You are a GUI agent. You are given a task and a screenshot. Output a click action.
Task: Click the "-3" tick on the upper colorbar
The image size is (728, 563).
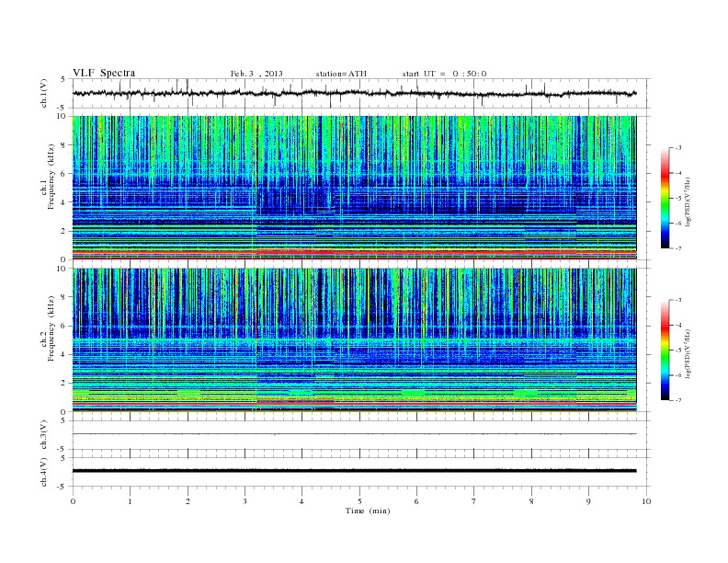click(x=678, y=148)
